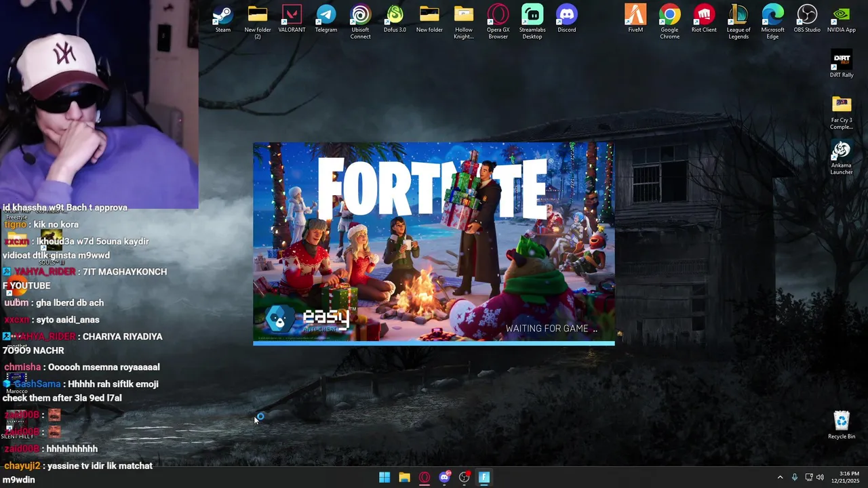Launch the DiRT Rally desktop icon
The image size is (868, 488).
pyautogui.click(x=842, y=64)
